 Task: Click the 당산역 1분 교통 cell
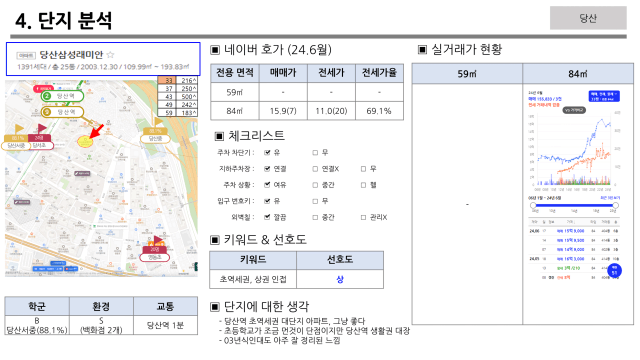click(165, 325)
